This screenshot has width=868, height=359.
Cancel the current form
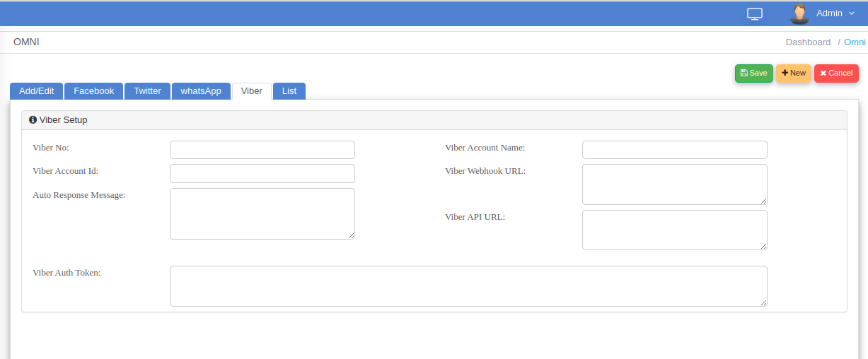coord(836,73)
